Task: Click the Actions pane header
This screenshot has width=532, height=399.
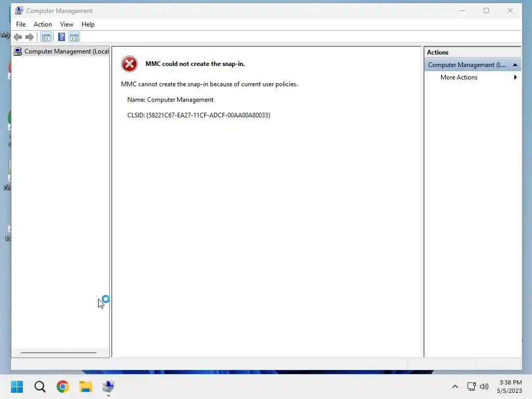Action: pyautogui.click(x=472, y=52)
